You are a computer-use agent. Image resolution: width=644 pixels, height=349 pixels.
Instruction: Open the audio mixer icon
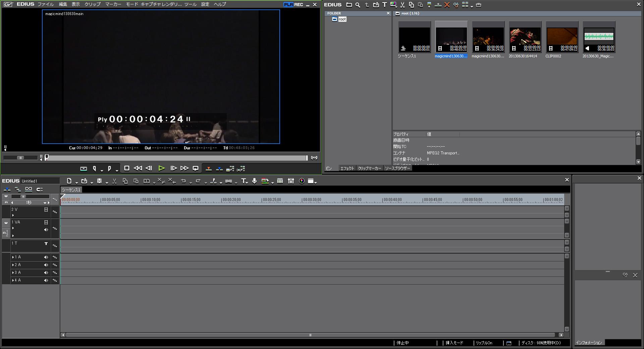coord(291,181)
